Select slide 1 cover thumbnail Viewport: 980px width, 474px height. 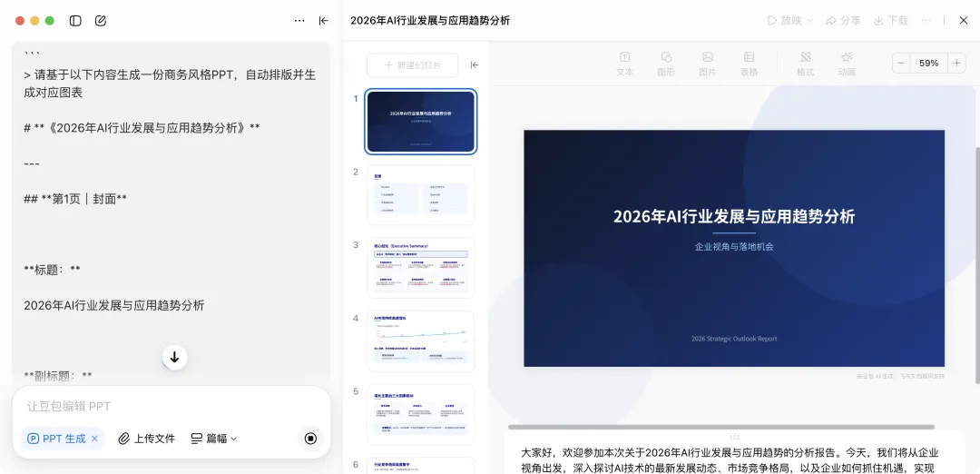pos(421,122)
